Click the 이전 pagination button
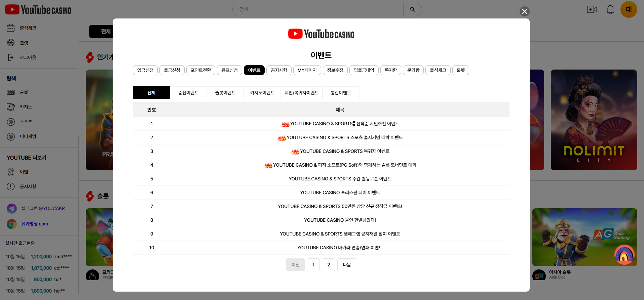Image resolution: width=644 pixels, height=300 pixels. coord(296,265)
